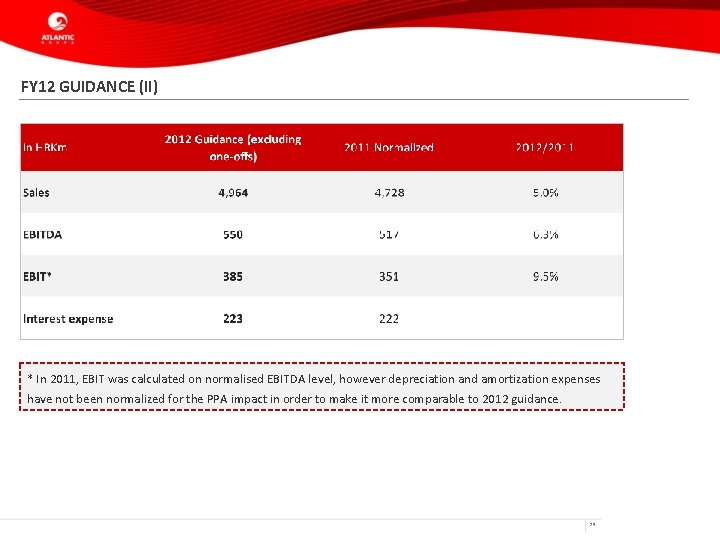
Task: Click the EBIT guidance value 385
Action: 233,276
